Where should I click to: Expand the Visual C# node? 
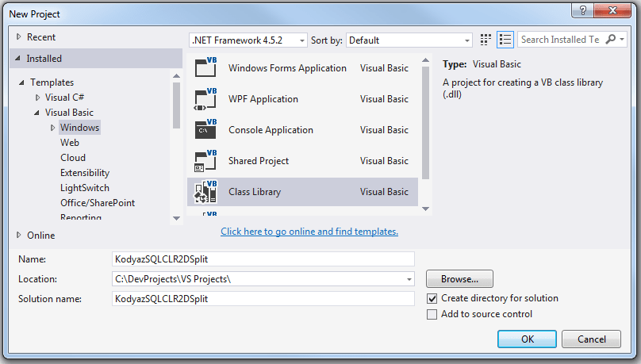click(x=37, y=98)
